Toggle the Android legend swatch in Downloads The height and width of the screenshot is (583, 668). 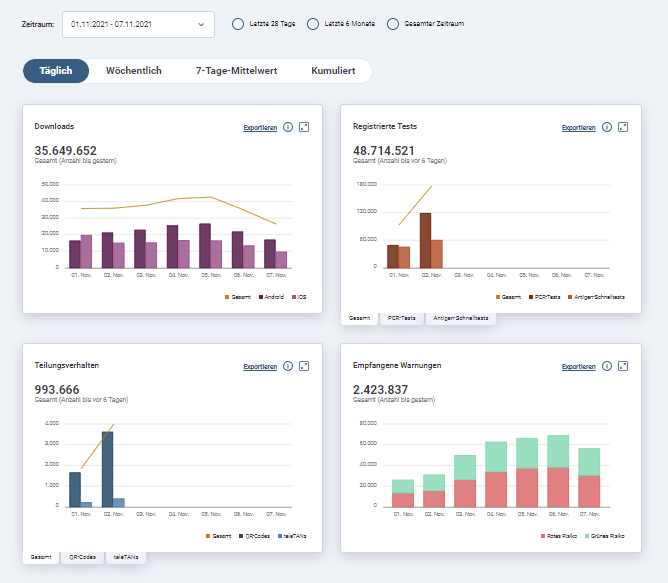click(x=261, y=297)
